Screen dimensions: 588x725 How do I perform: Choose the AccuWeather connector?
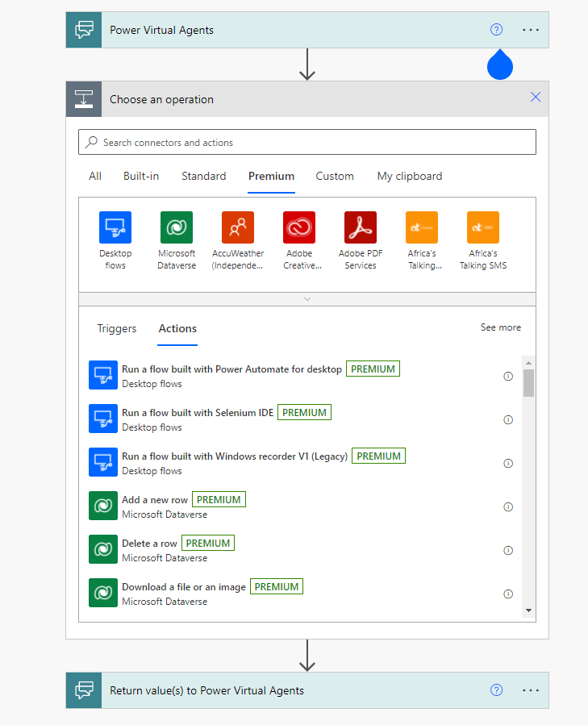coord(238,227)
